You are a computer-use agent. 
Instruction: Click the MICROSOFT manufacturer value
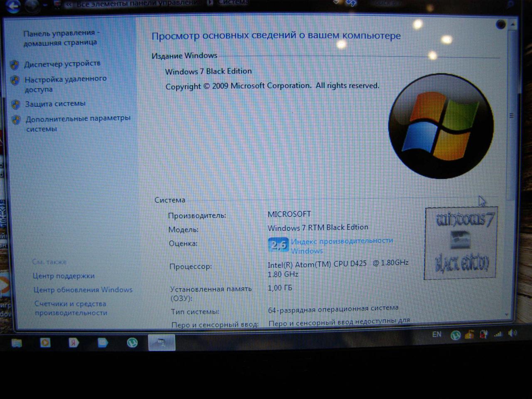pyautogui.click(x=289, y=214)
